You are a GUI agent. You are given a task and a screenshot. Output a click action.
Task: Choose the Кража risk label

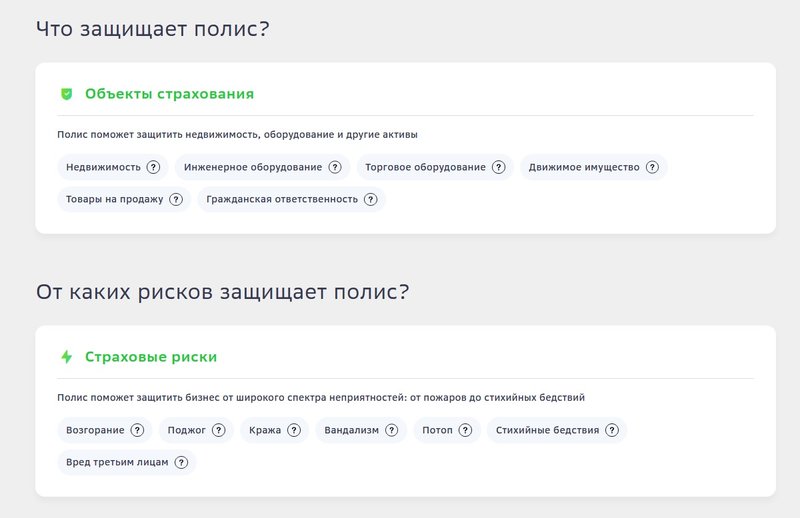(x=265, y=430)
